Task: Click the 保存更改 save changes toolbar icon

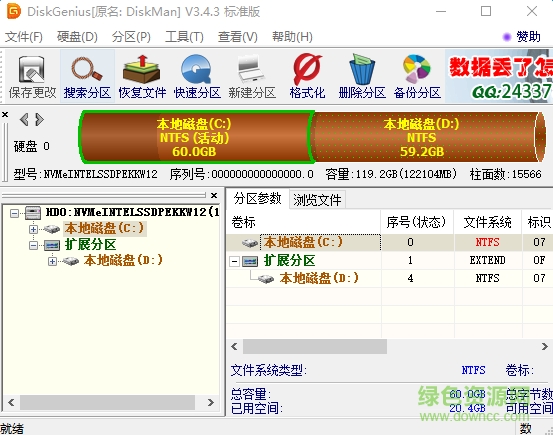Action: pyautogui.click(x=32, y=77)
